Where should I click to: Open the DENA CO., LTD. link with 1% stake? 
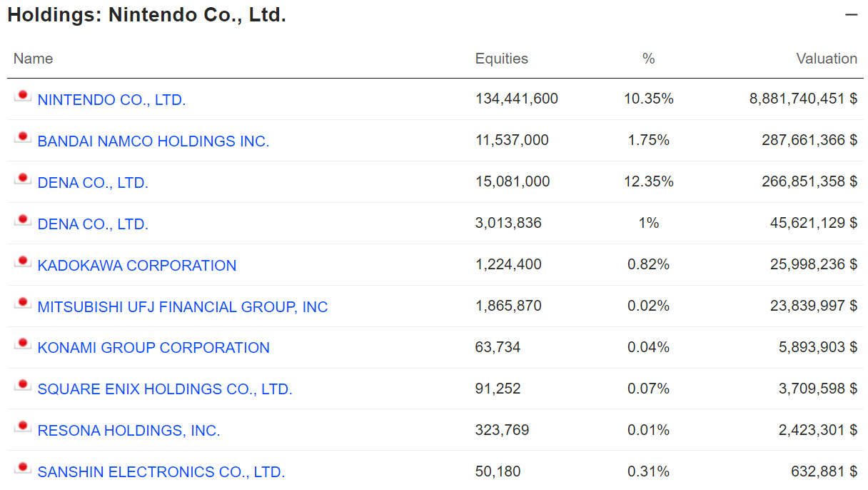point(93,224)
